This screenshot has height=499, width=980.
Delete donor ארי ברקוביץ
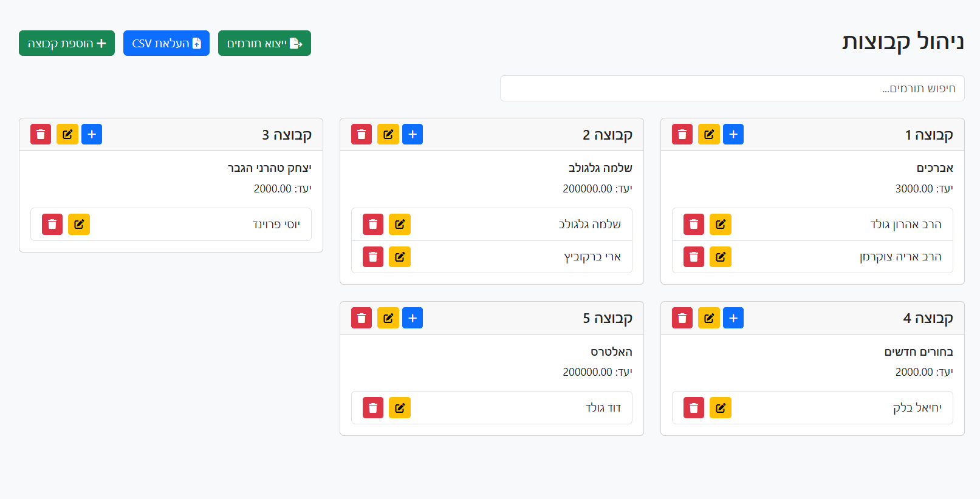pyautogui.click(x=372, y=257)
